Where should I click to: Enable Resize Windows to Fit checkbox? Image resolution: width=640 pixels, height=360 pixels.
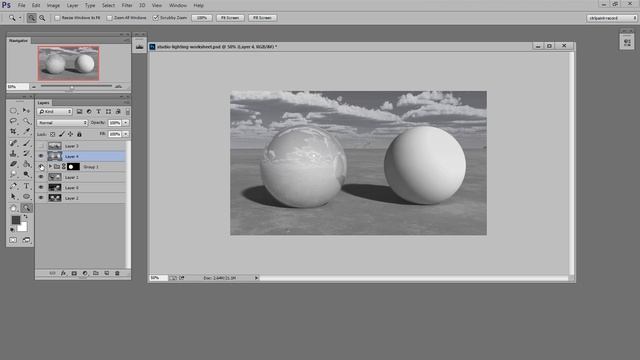57,18
